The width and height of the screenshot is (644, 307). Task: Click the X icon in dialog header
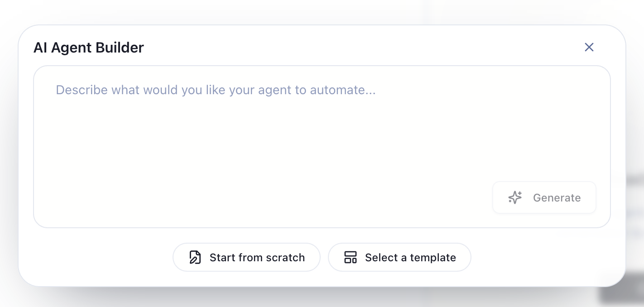click(x=589, y=47)
